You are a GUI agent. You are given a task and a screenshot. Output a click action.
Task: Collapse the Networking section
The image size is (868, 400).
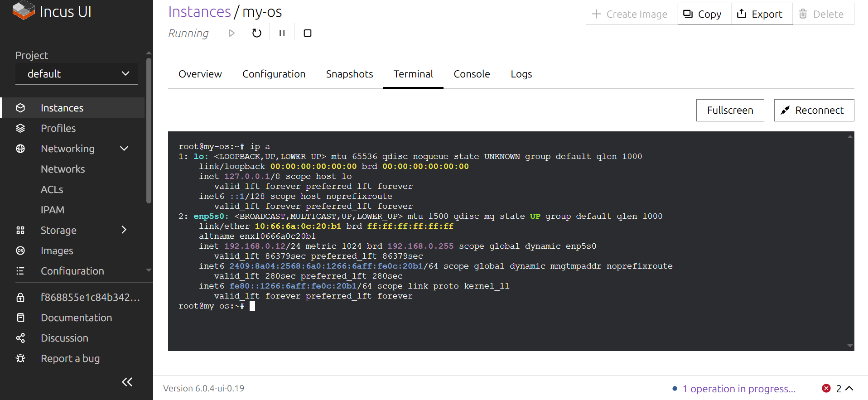point(124,149)
